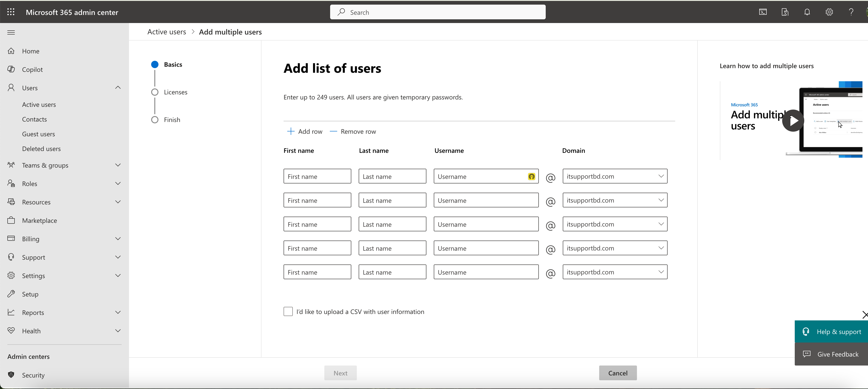Image resolution: width=868 pixels, height=389 pixels.
Task: Open fifth row domain dropdown
Action: tap(615, 272)
